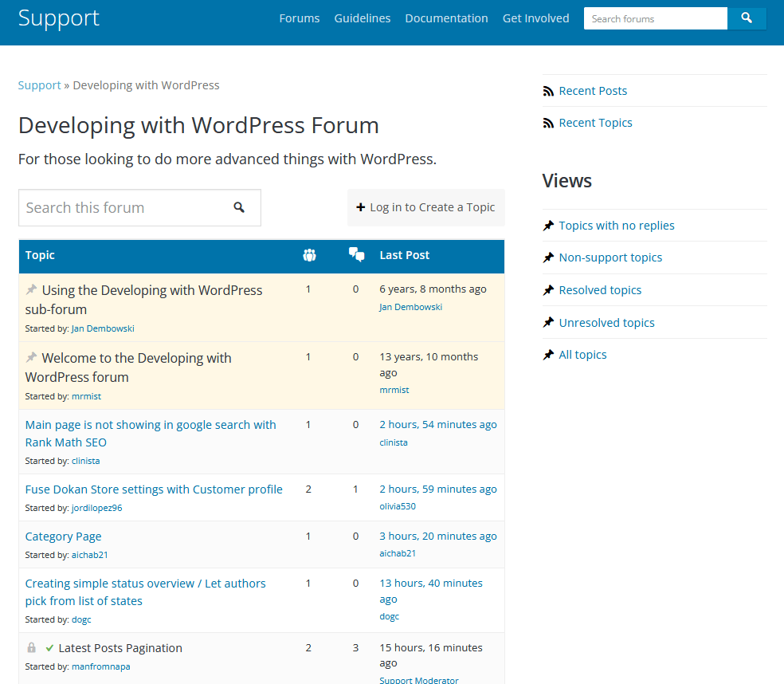784x684 pixels.
Task: Open Using the Developing with WordPress sub-forum topic
Action: (144, 300)
